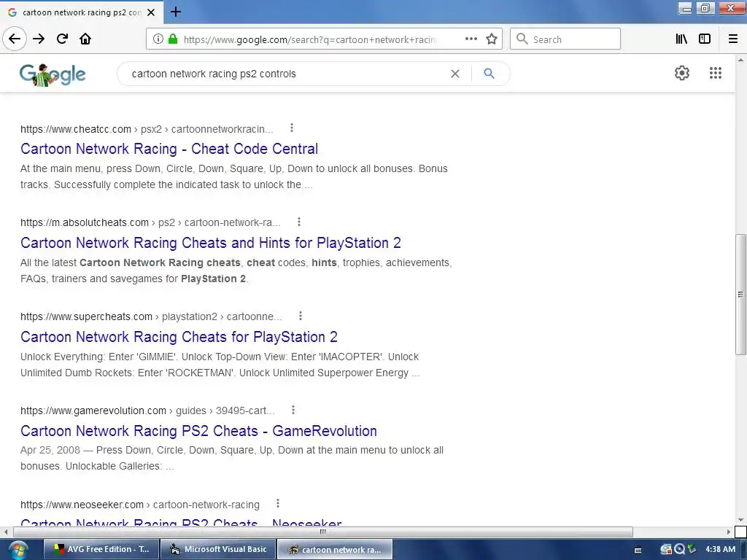747x560 pixels.
Task: Open page actions three-dot menu in address bar
Action: (x=471, y=39)
